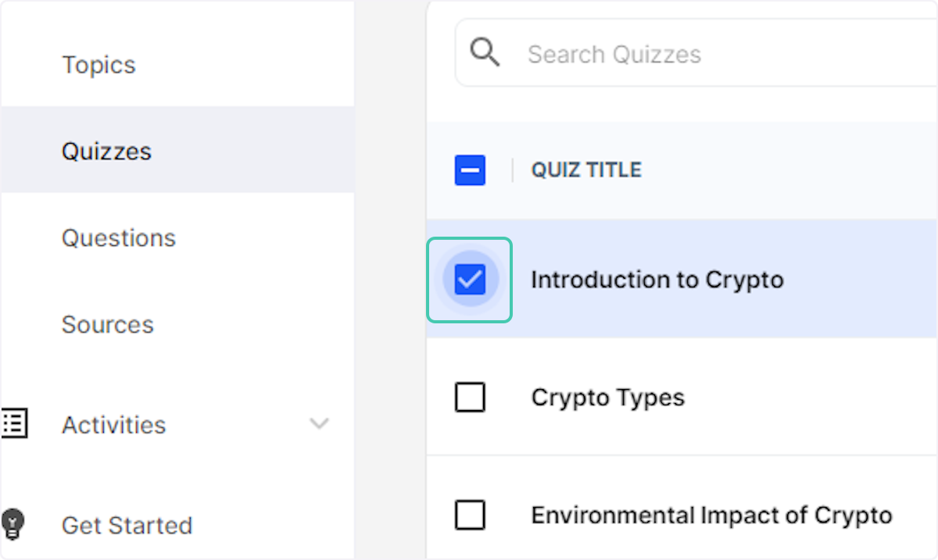
Task: Uncheck the Introduction to Crypto checkbox
Action: point(469,280)
